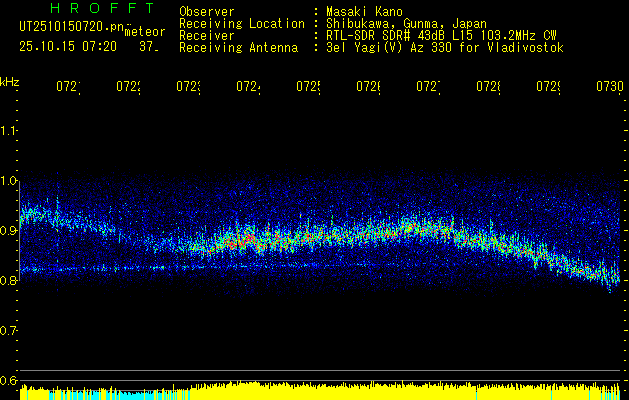This screenshot has height=400, width=629.
Task: Click the word meteor
Action: (x=145, y=32)
